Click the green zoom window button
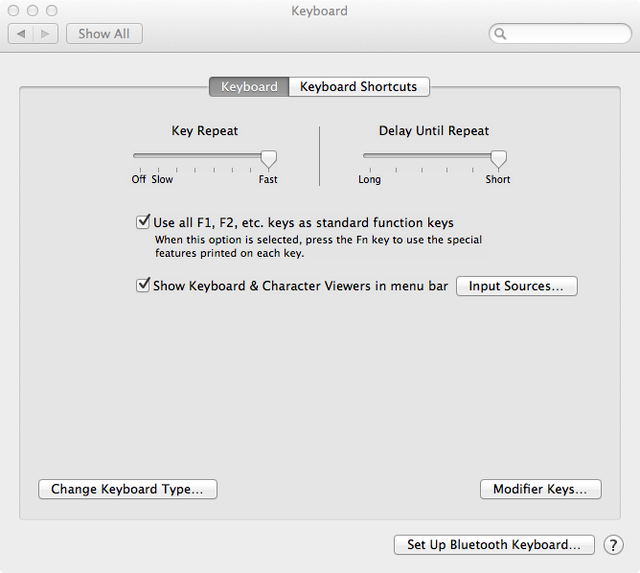 coord(52,11)
